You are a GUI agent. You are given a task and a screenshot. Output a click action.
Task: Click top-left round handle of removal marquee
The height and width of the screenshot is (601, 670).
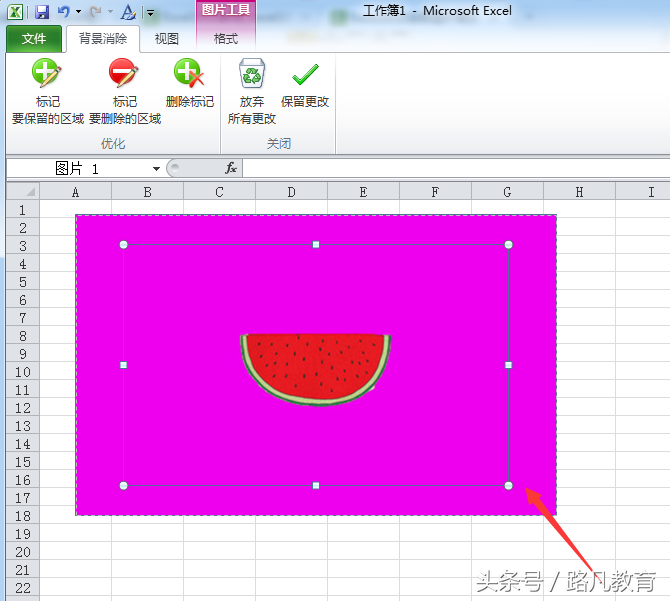(123, 244)
